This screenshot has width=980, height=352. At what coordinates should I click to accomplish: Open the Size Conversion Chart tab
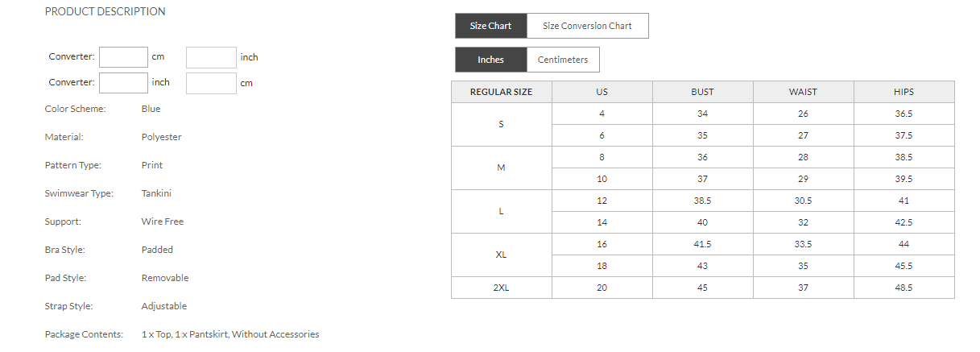tap(587, 26)
